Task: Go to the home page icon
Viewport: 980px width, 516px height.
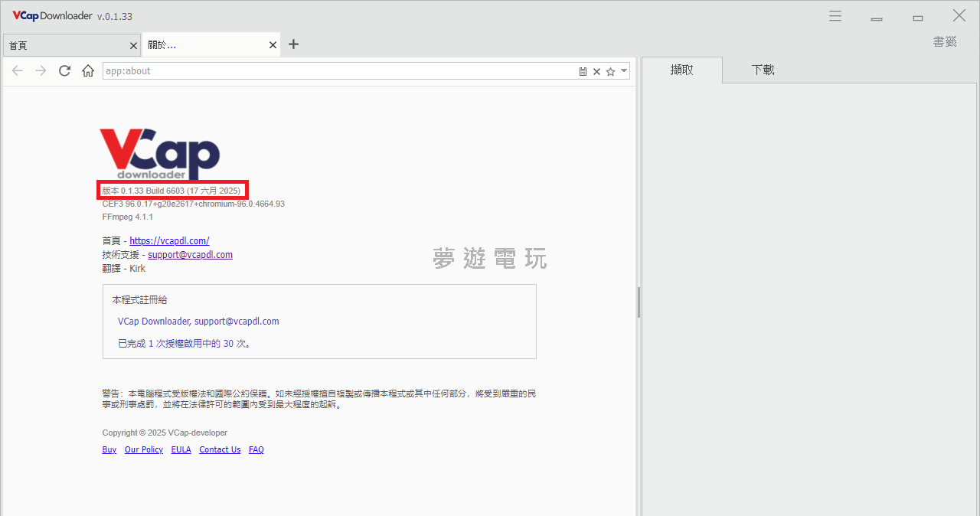Action: pyautogui.click(x=88, y=71)
